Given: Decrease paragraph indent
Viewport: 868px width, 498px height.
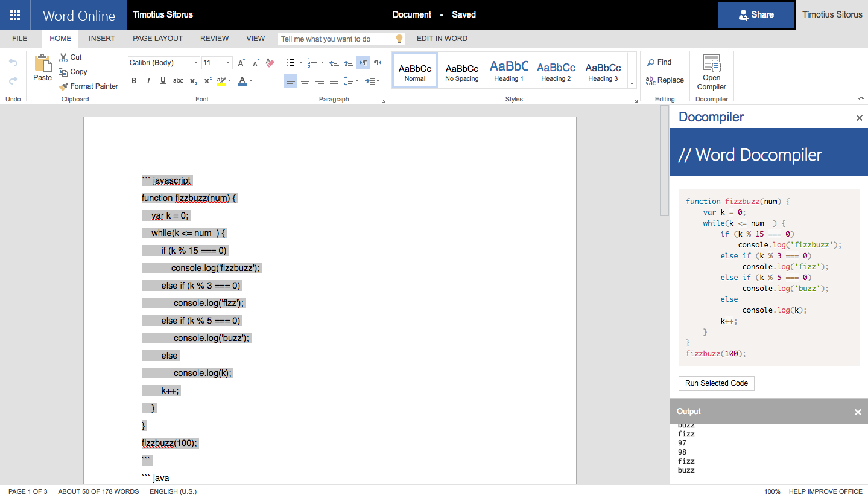Looking at the screenshot, I should 334,63.
